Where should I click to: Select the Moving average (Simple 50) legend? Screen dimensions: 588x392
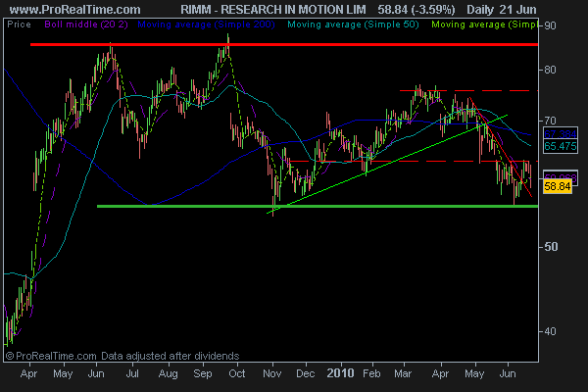click(x=353, y=24)
